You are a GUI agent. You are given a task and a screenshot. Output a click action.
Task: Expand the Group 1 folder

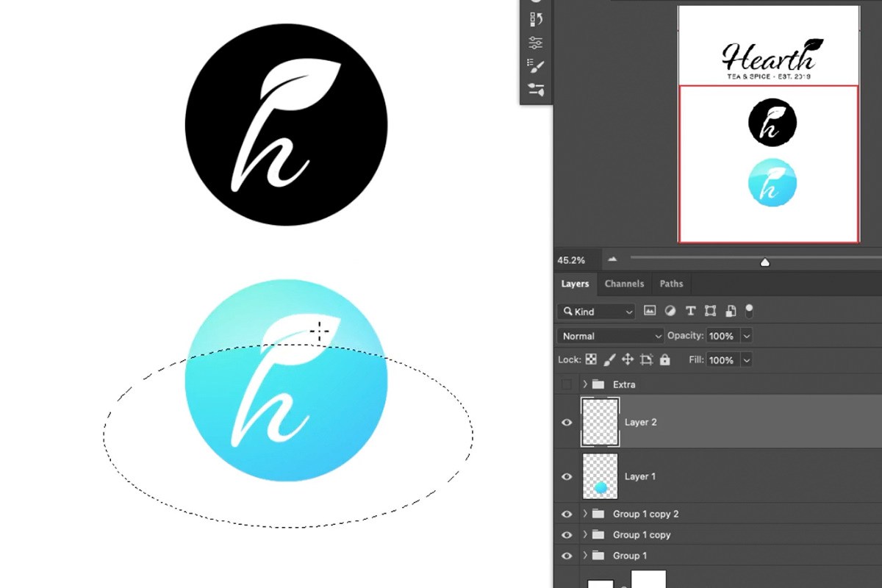point(585,556)
